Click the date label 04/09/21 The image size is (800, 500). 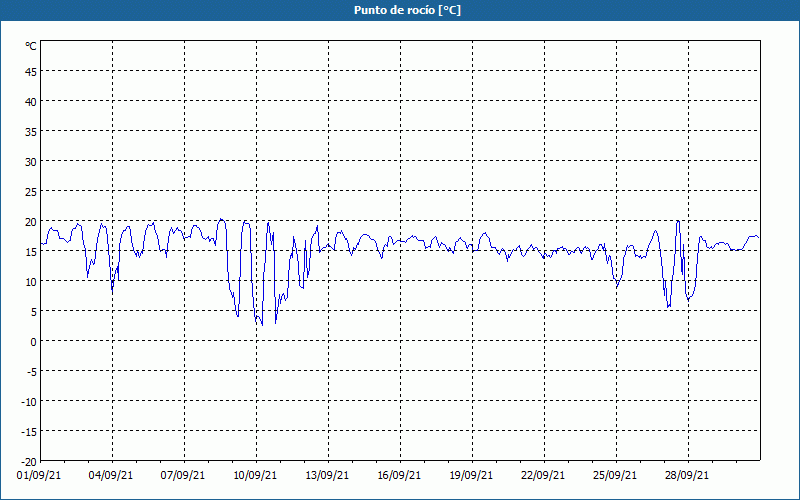pos(111,476)
